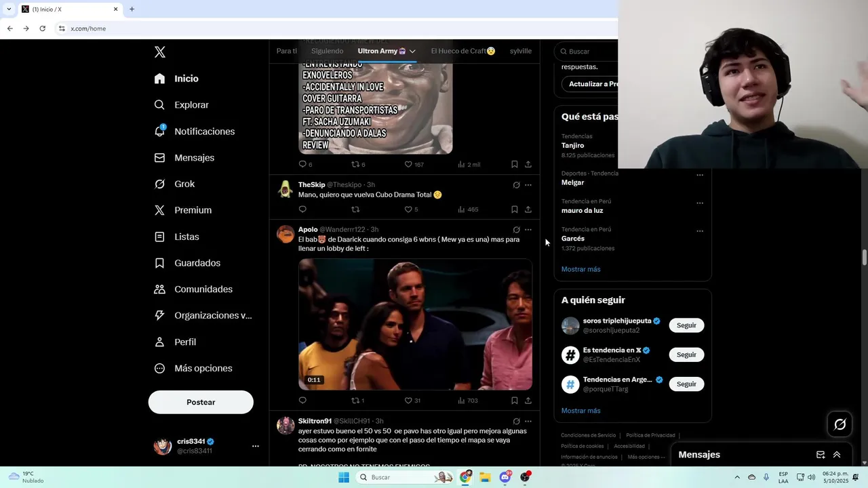Open Organizaciones verificadas in the sidebar
The image size is (868, 488).
[x=203, y=315]
